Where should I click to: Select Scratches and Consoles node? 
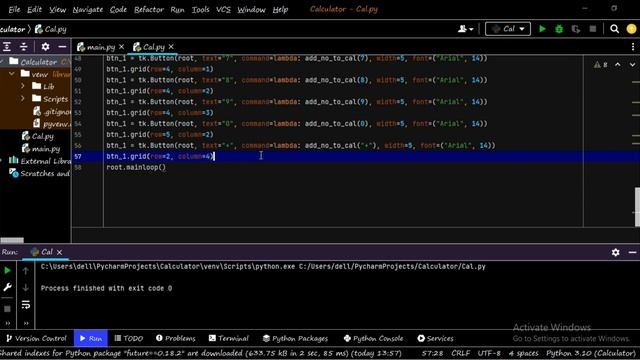[x=40, y=173]
